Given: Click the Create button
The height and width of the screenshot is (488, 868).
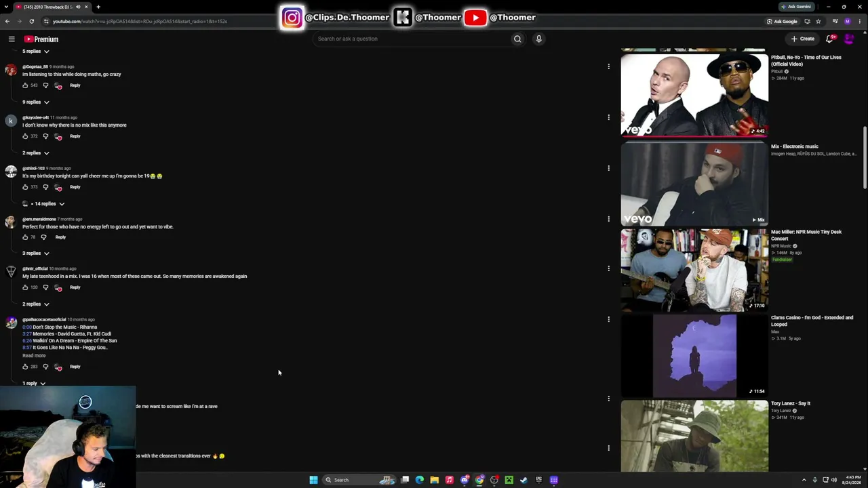Looking at the screenshot, I should (x=803, y=39).
